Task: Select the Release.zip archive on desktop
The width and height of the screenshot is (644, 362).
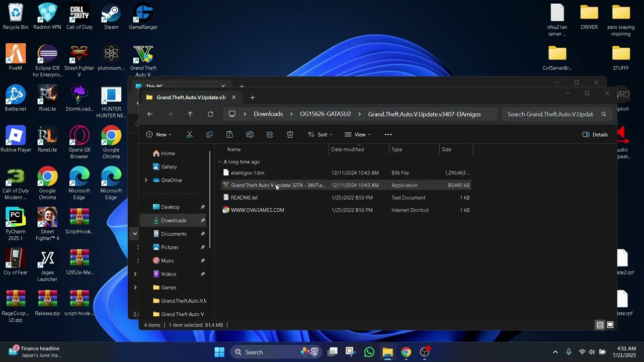Action: pyautogui.click(x=47, y=303)
